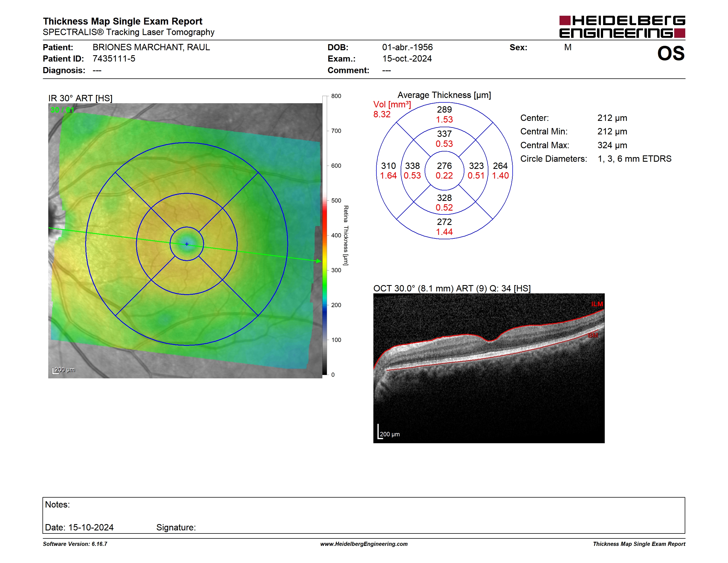
Task: Click the foveal pit in the OCT B-scan
Action: pyautogui.click(x=490, y=341)
